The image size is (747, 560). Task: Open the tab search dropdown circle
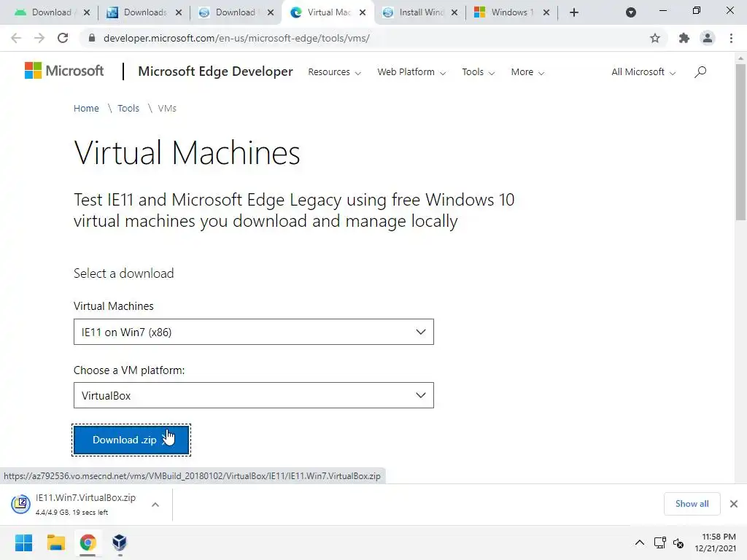pyautogui.click(x=631, y=12)
